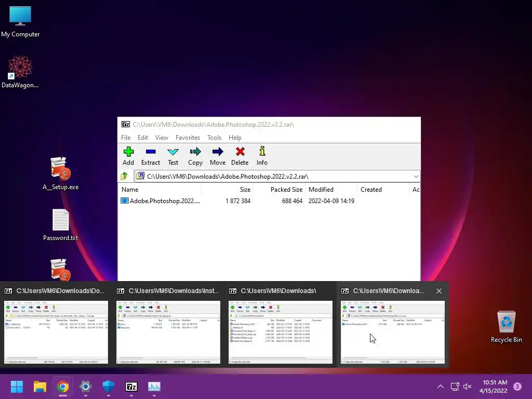
Task: Open File Explorer from the taskbar
Action: tap(39, 387)
